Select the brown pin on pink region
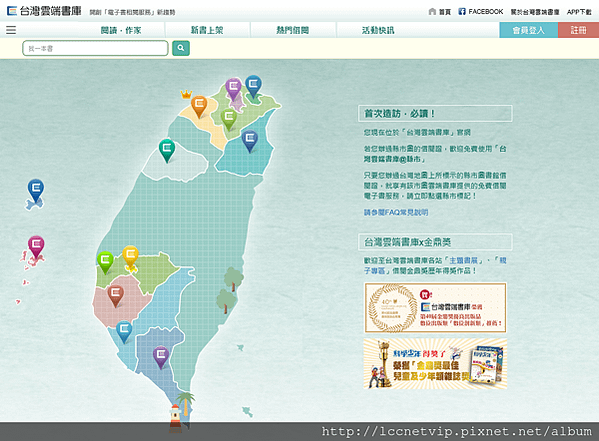Viewport: 599px width, 441px height. pyautogui.click(x=115, y=296)
